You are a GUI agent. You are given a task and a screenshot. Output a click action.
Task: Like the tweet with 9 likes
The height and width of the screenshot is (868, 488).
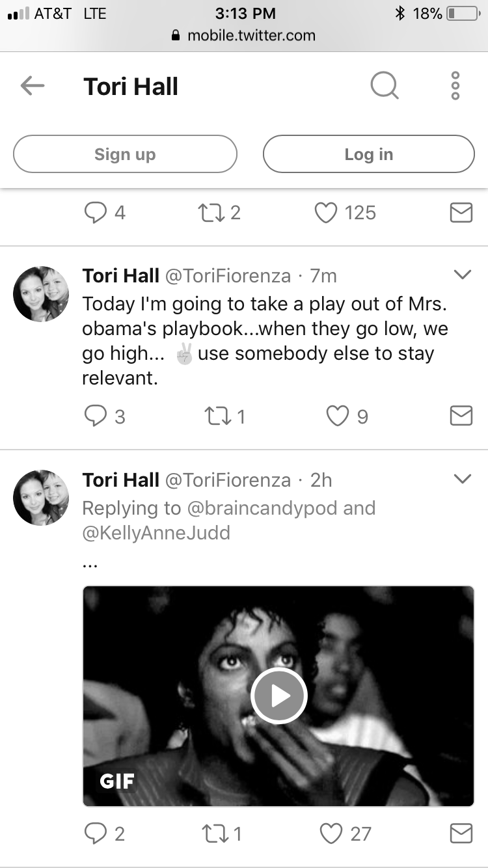[337, 416]
